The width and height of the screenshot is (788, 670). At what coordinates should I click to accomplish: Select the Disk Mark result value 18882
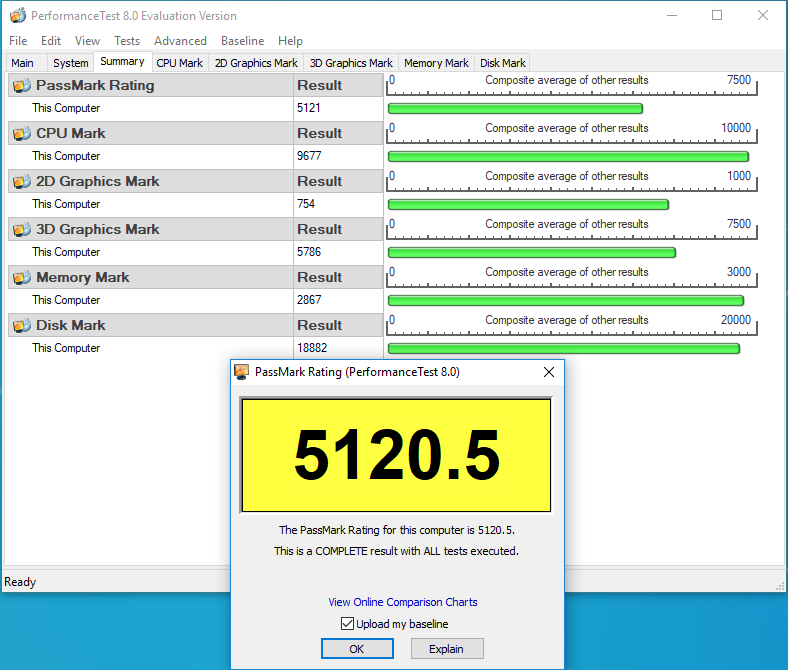tap(312, 348)
